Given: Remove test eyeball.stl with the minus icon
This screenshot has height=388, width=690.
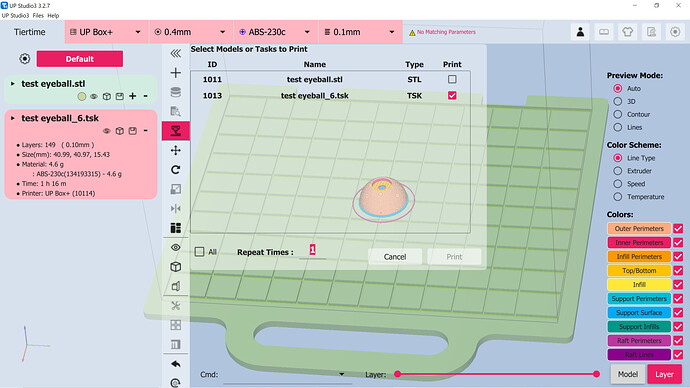Looking at the screenshot, I should [145, 96].
